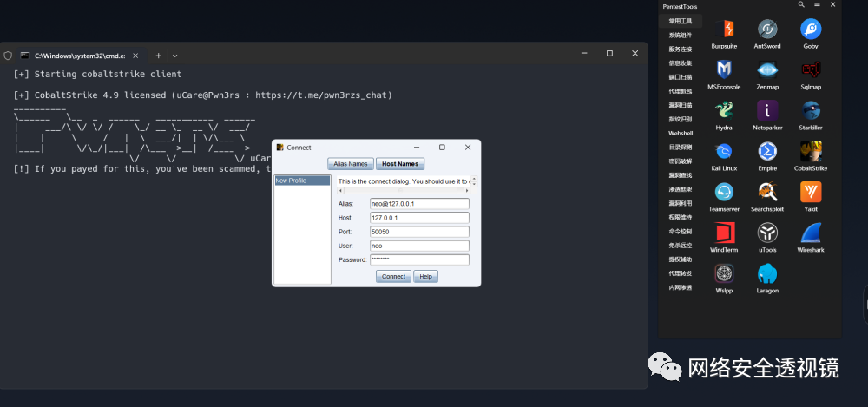Open the AntSword tool icon

coord(767,29)
